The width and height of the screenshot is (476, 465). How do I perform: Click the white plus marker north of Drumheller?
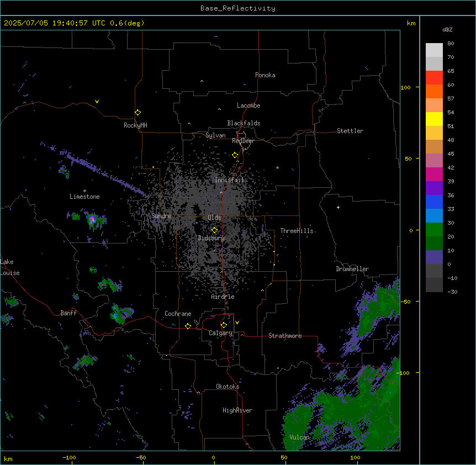338,207
